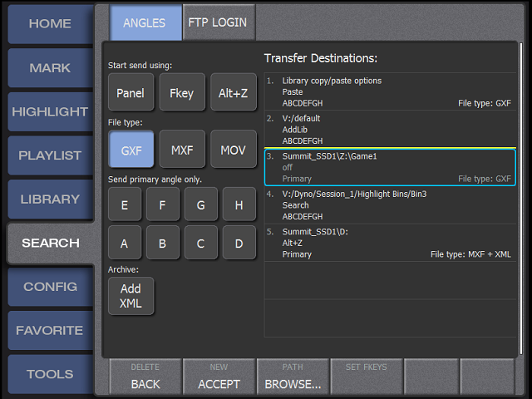Select Alt+Z start send option
532x399 pixels.
233,93
